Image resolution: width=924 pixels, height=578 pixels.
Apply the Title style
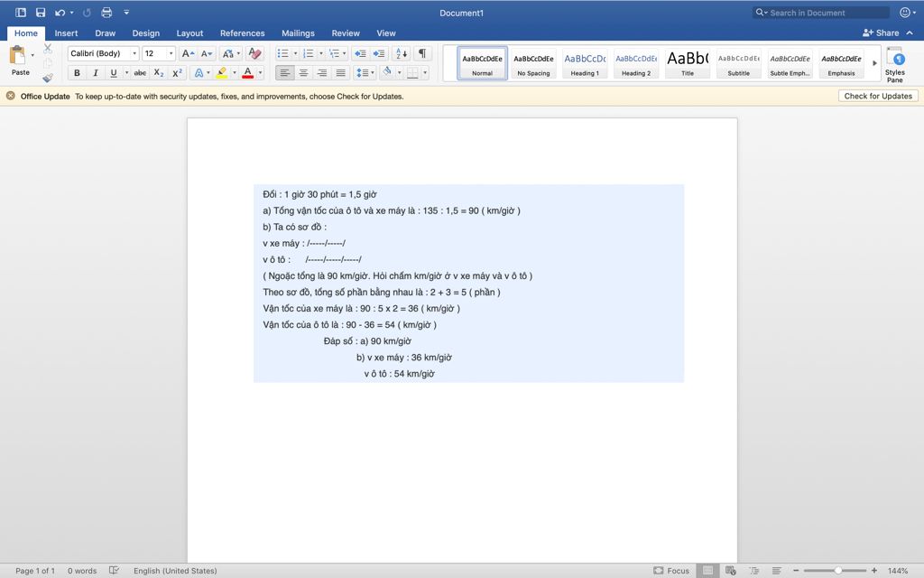click(687, 64)
